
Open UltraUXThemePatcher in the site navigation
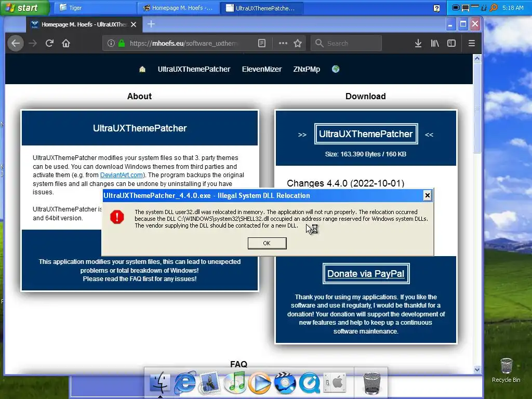[x=194, y=69]
